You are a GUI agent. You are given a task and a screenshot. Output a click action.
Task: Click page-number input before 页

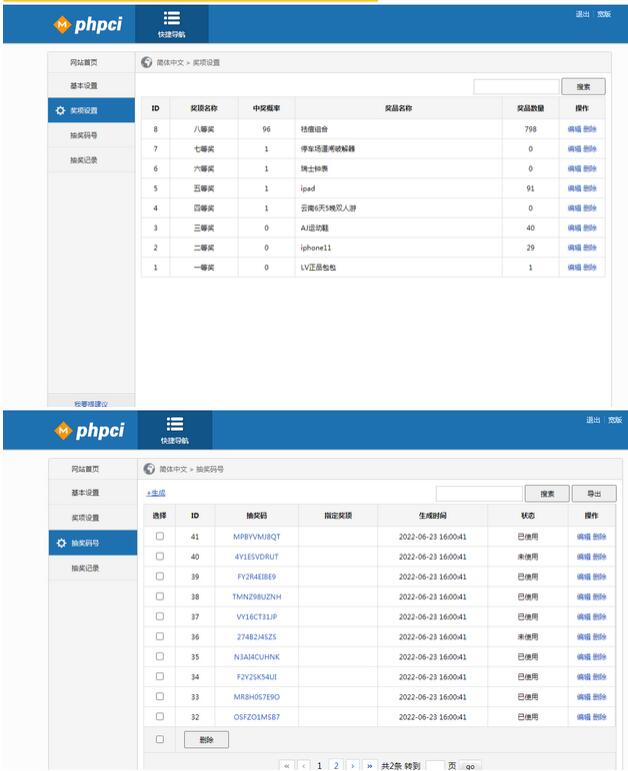[435, 766]
